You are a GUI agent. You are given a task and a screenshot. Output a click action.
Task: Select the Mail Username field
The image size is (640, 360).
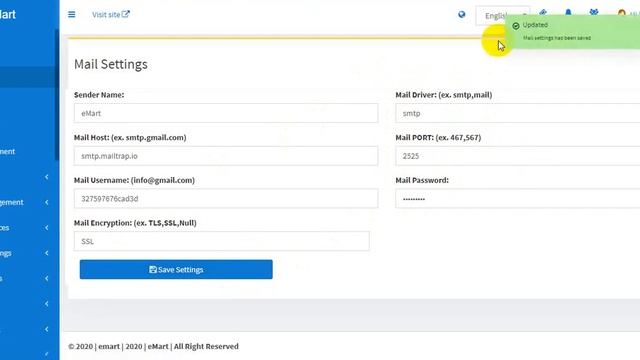point(226,198)
